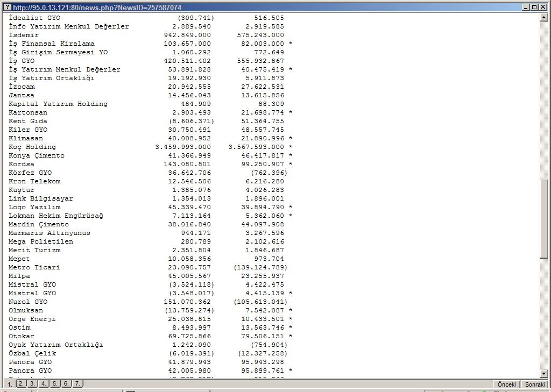Image resolution: width=551 pixels, height=392 pixels.
Task: Click Link Bilgisayar name
Action: click(41, 198)
